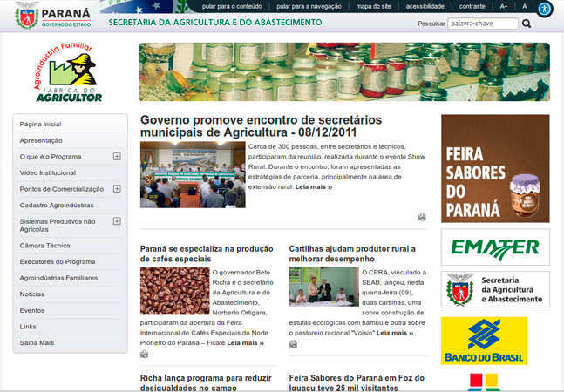Open 'Cadastro Agroindústrias' from the sidebar menu
Screen dimensions: 564x392
pos(58,205)
